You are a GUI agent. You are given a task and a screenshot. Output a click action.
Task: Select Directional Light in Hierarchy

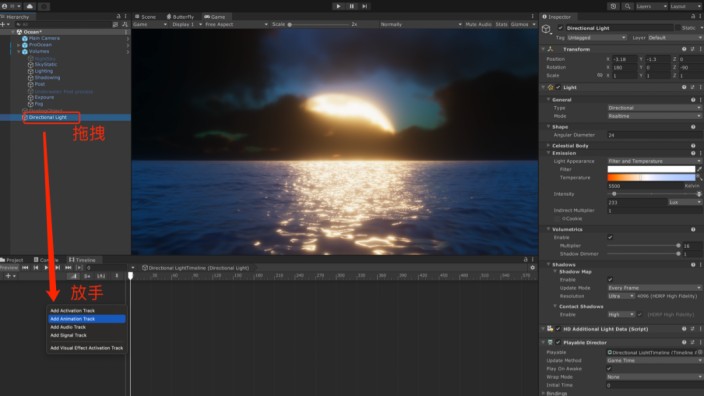(48, 117)
